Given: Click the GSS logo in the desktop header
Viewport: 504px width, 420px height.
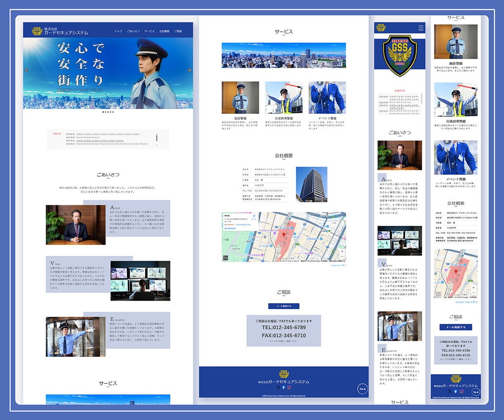Looking at the screenshot, I should (37, 31).
